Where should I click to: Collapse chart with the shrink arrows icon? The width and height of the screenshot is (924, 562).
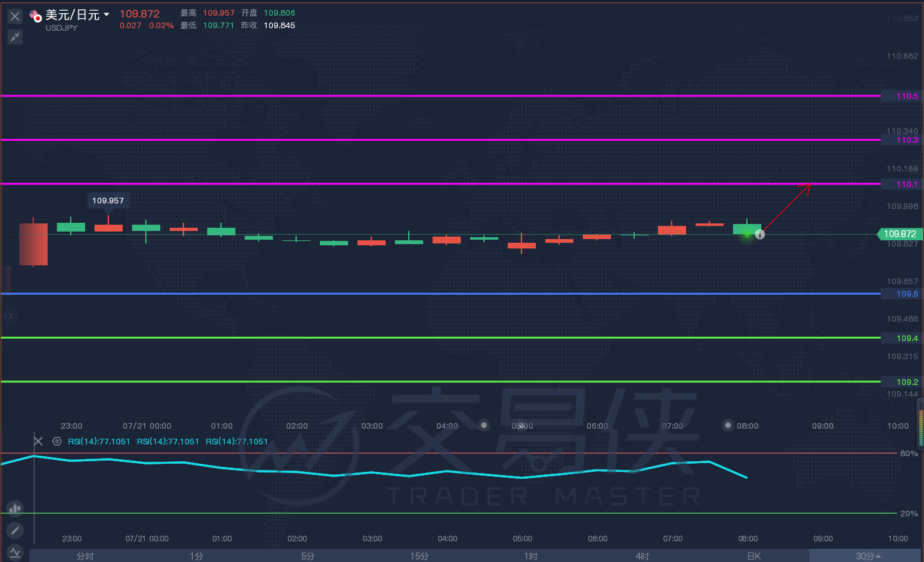tap(15, 37)
